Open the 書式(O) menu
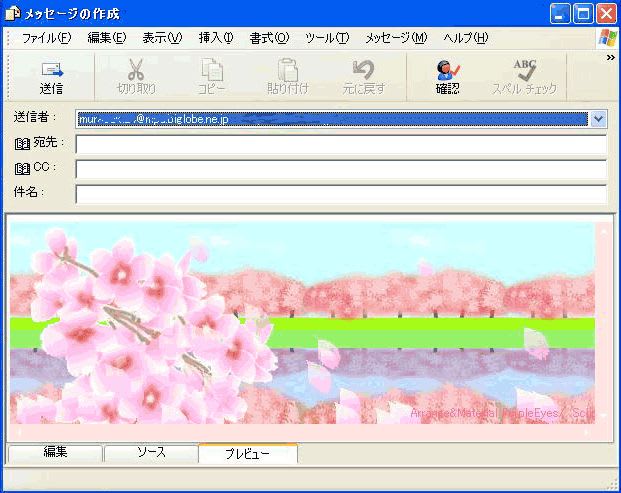The width and height of the screenshot is (621, 493). click(x=269, y=38)
